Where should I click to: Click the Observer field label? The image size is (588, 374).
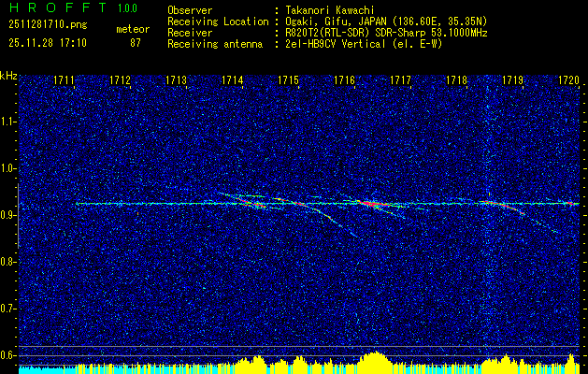tap(190, 10)
